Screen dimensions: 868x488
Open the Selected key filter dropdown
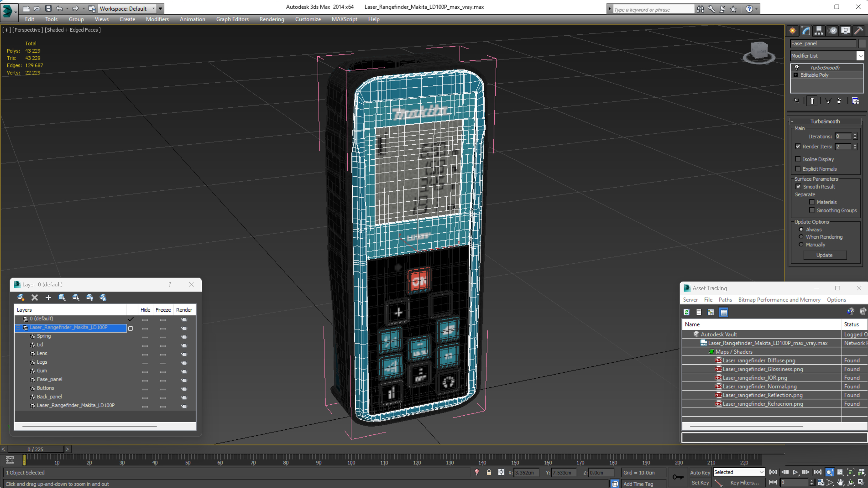[x=739, y=472]
